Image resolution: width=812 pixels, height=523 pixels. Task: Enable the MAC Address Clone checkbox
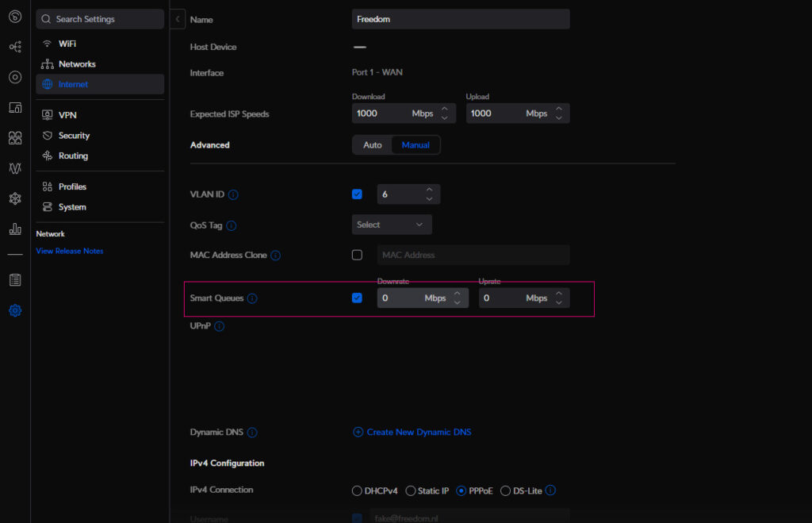tap(357, 256)
